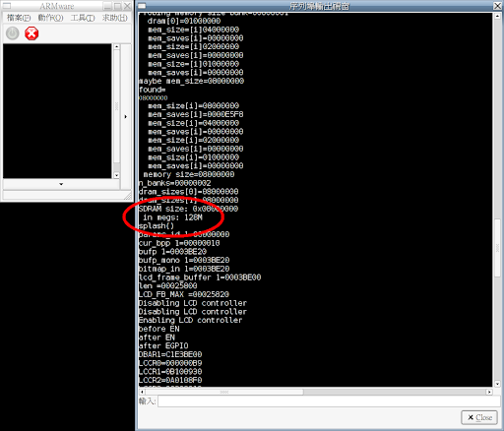Image resolution: width=504 pixels, height=431 pixels.
Task: Click ARMware window menu icon in title bar
Action: click(x=7, y=6)
